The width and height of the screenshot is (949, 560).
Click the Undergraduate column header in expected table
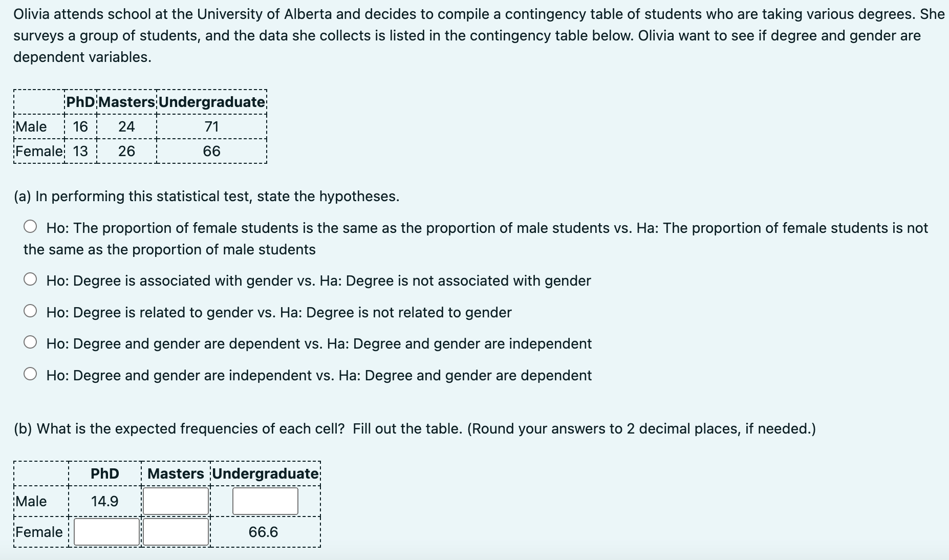265,473
